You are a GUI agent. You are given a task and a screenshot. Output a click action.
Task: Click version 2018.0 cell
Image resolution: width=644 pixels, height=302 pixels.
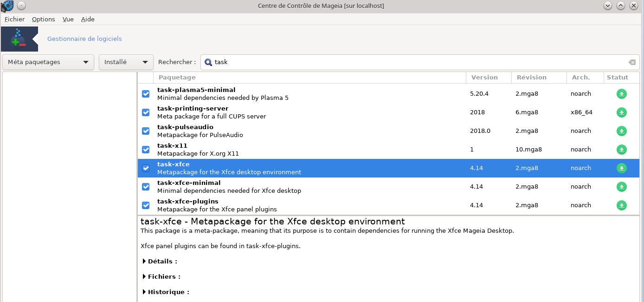tap(480, 131)
